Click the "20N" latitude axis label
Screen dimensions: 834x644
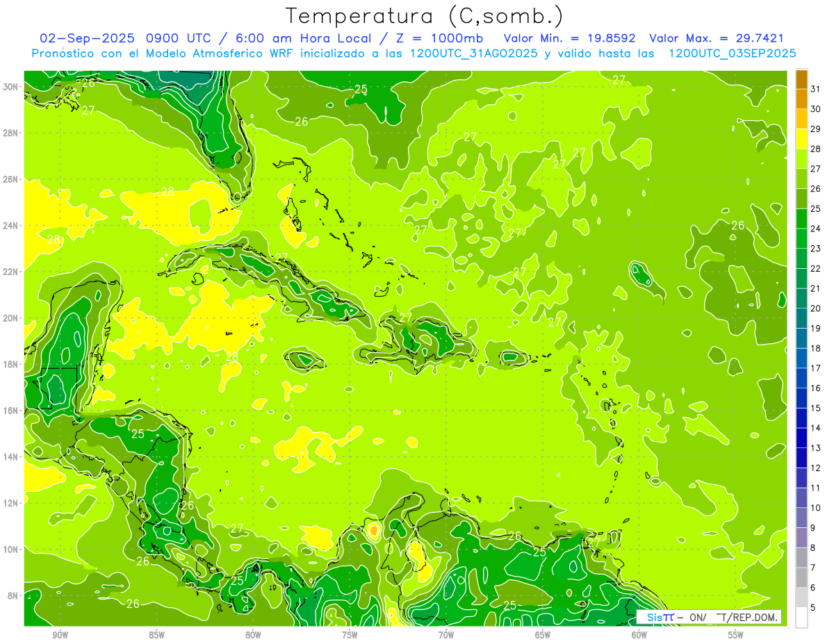10,318
